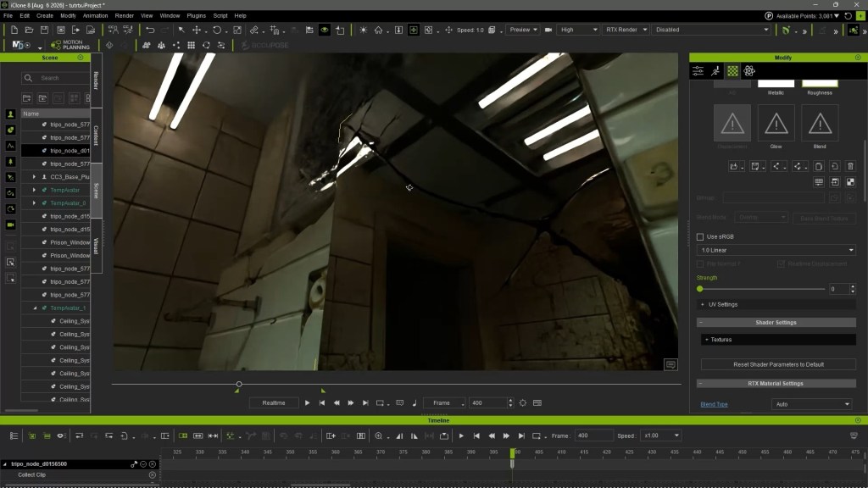Click the Home view icon

click(x=378, y=30)
